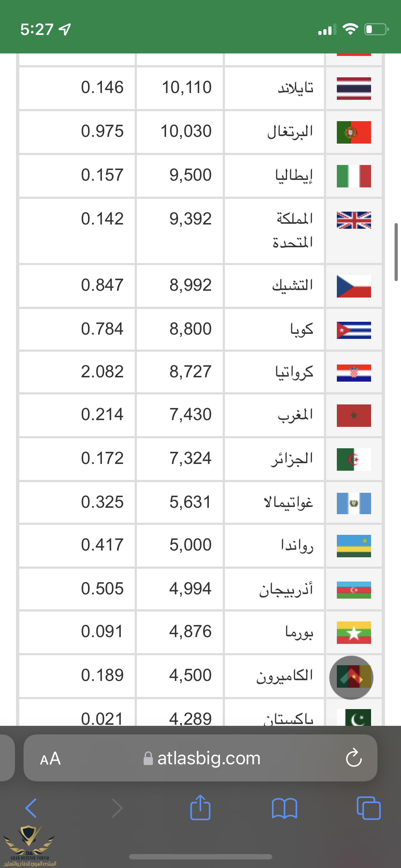Tap the Thailand flag icon
401x868 pixels.
point(354,88)
